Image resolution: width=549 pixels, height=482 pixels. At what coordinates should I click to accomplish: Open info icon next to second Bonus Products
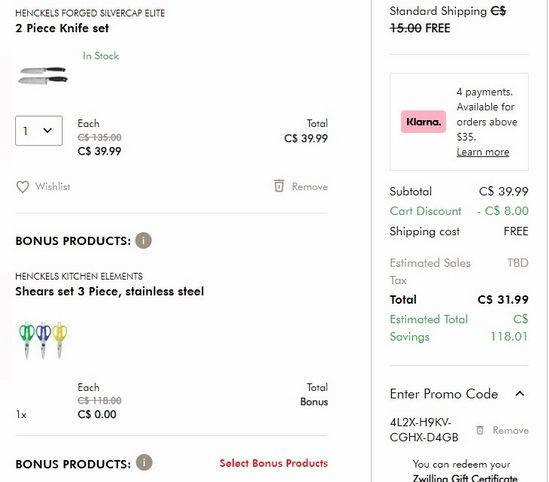pos(144,462)
